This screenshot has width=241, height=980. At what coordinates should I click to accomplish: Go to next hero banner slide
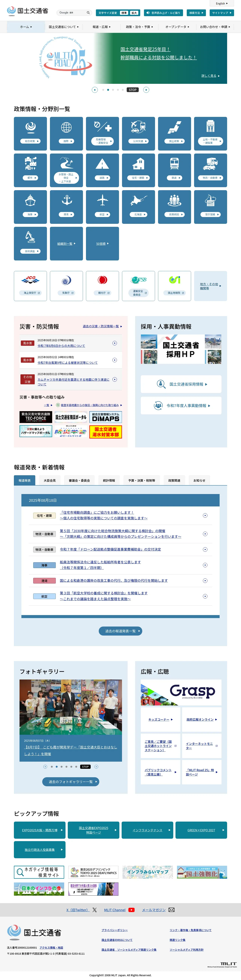click(146, 90)
